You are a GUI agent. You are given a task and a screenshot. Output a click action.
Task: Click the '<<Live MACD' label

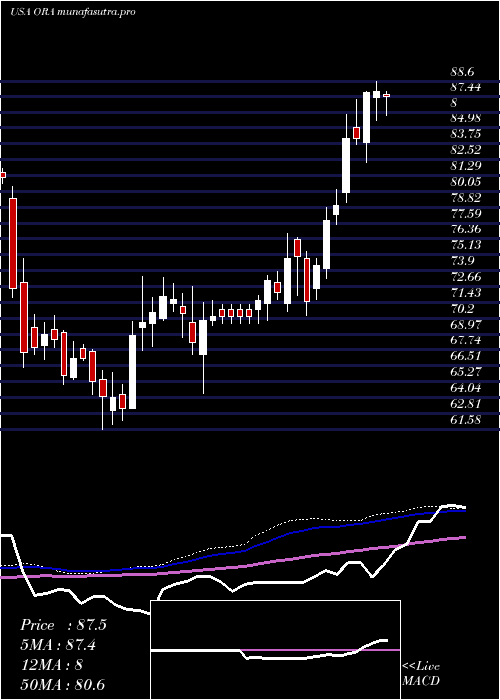click(x=421, y=674)
